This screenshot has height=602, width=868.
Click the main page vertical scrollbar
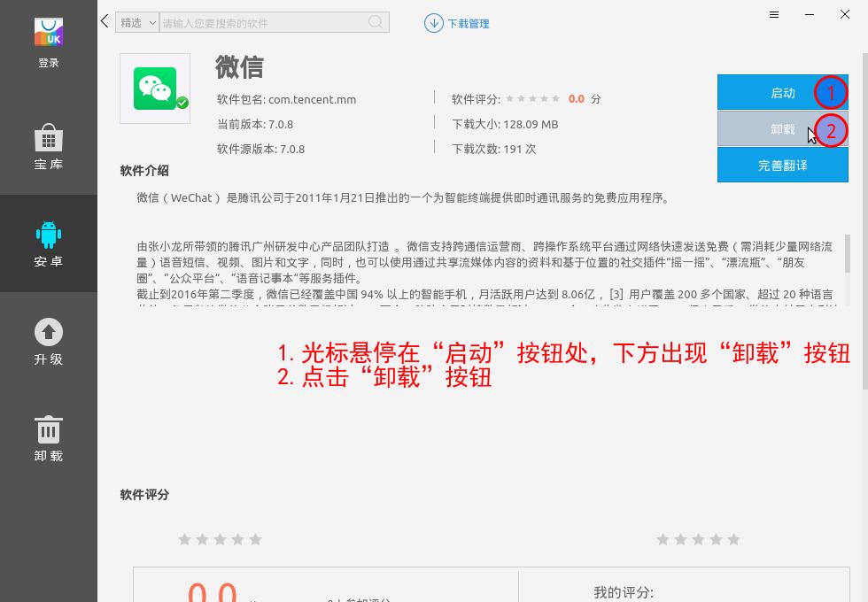tap(864, 221)
